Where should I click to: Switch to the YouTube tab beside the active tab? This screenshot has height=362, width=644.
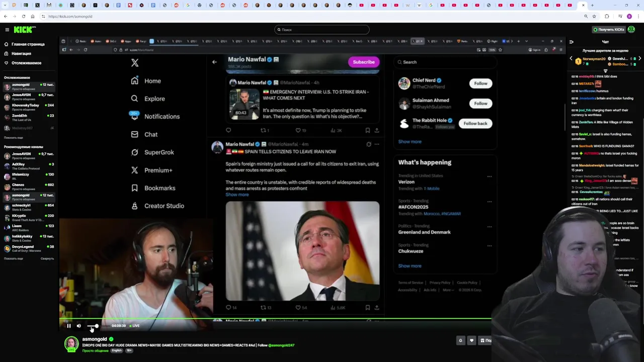coord(570,5)
